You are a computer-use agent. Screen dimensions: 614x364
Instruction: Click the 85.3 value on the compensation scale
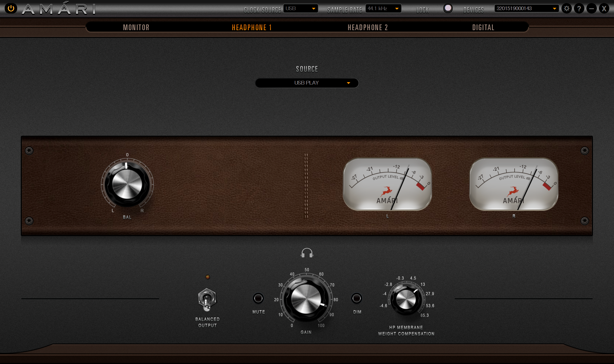pos(425,315)
